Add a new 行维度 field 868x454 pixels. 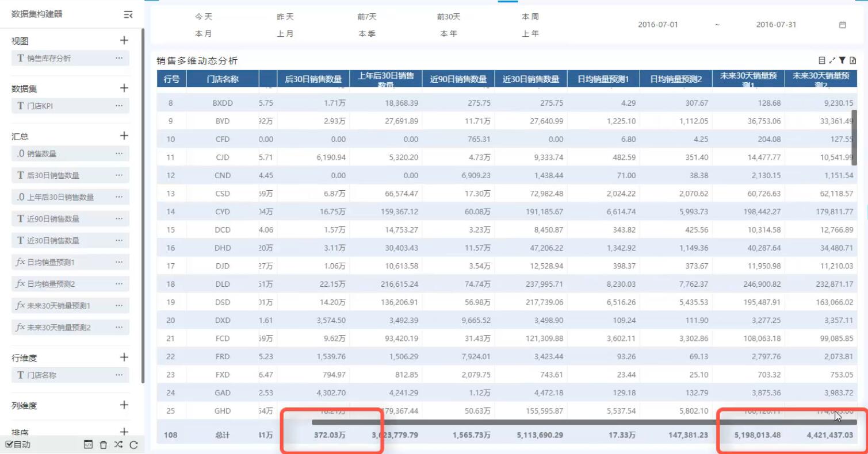(x=124, y=357)
